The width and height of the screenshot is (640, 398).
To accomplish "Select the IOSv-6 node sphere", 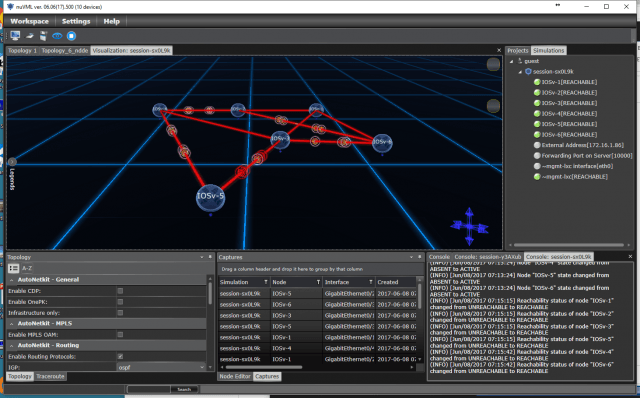I will click(x=382, y=142).
